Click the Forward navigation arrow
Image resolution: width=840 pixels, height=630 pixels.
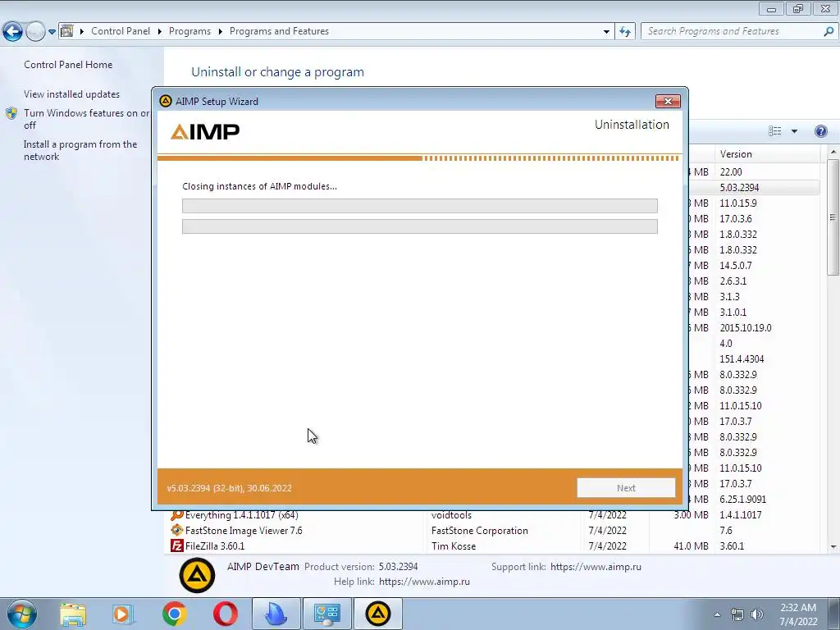(35, 32)
